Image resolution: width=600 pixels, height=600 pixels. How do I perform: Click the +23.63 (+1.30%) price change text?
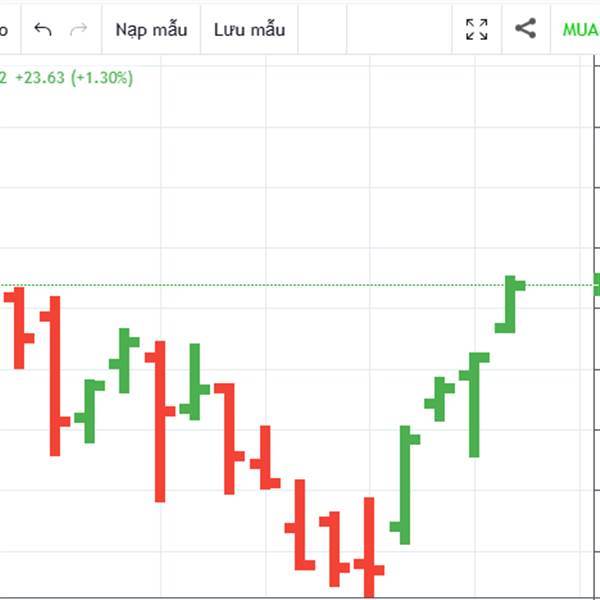coord(73,77)
